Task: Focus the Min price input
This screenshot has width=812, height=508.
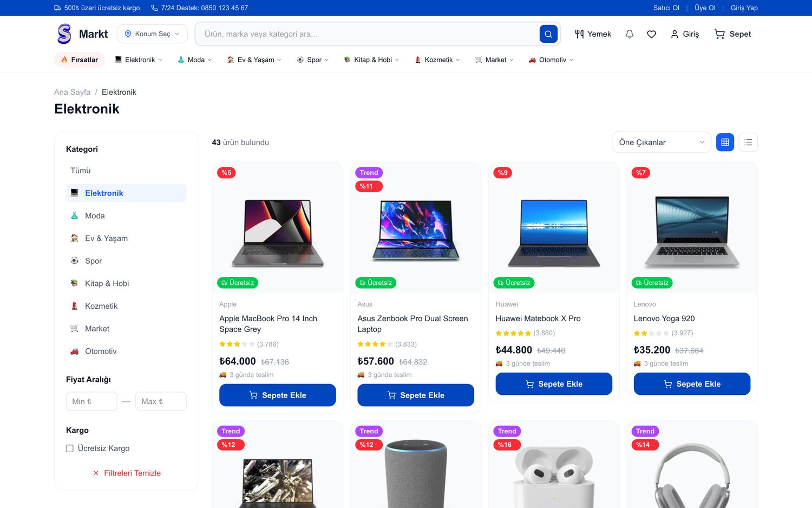Action: click(91, 401)
